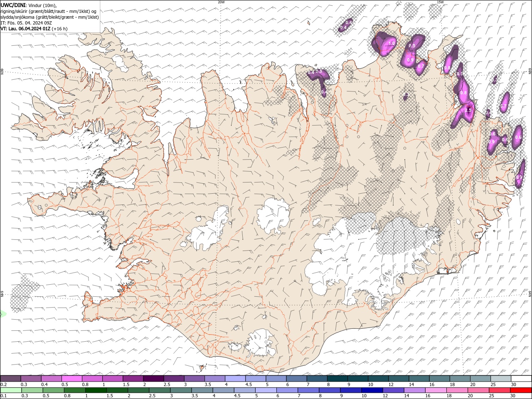Click the '1.0' snowfall value on the map
532x399 pixels.
[392, 43]
